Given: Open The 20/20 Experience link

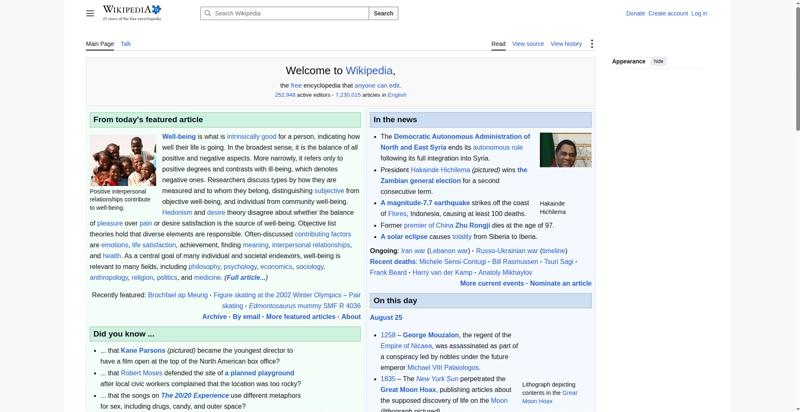Looking at the screenshot, I should point(195,395).
